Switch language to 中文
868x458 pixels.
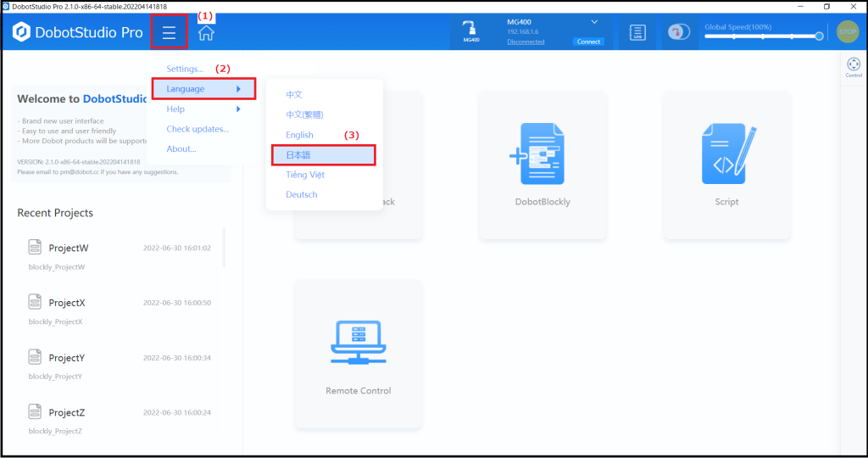point(294,95)
